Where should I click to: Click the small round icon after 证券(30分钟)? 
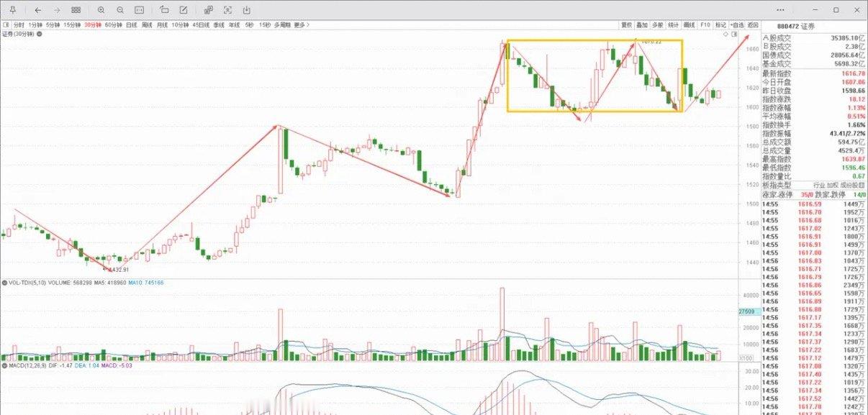pyautogui.click(x=39, y=34)
